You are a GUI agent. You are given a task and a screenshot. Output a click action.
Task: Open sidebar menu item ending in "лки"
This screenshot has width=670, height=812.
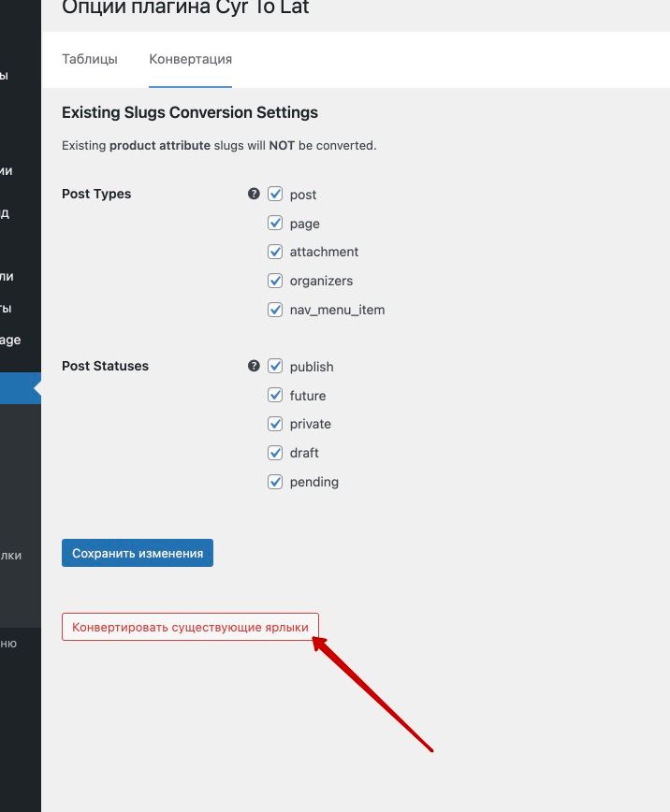click(x=11, y=555)
